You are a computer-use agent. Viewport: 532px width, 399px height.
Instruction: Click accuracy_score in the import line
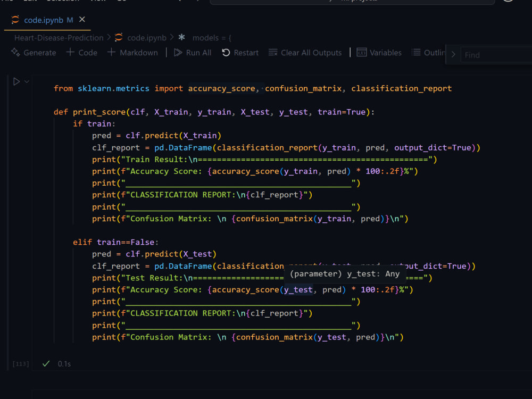click(221, 88)
